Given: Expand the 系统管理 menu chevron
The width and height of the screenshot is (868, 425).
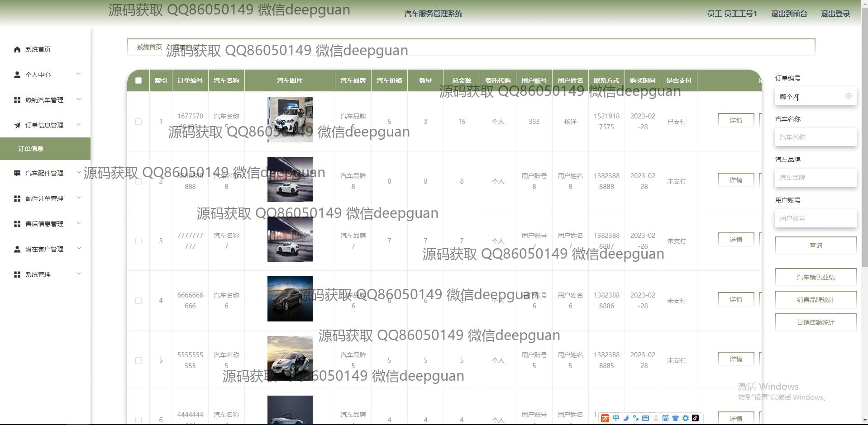Looking at the screenshot, I should 79,274.
